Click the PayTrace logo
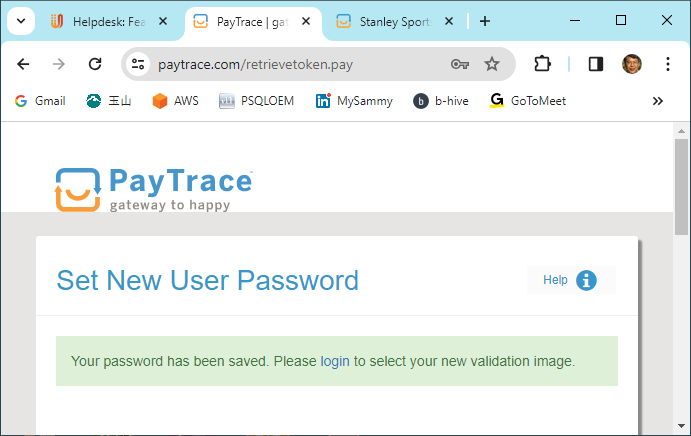 click(153, 190)
